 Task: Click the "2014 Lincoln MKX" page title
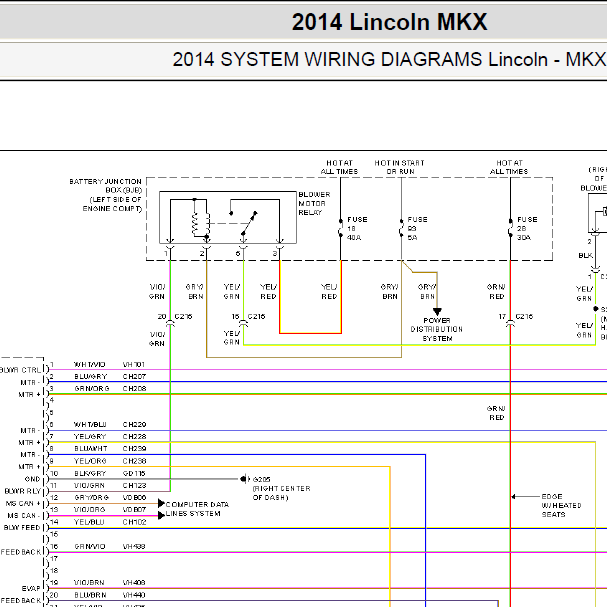point(389,22)
